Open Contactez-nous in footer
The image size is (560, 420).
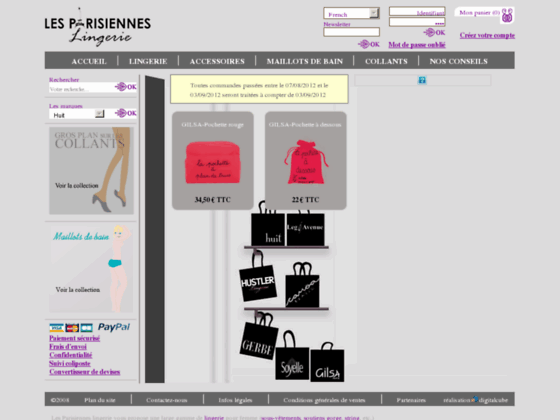point(167,400)
